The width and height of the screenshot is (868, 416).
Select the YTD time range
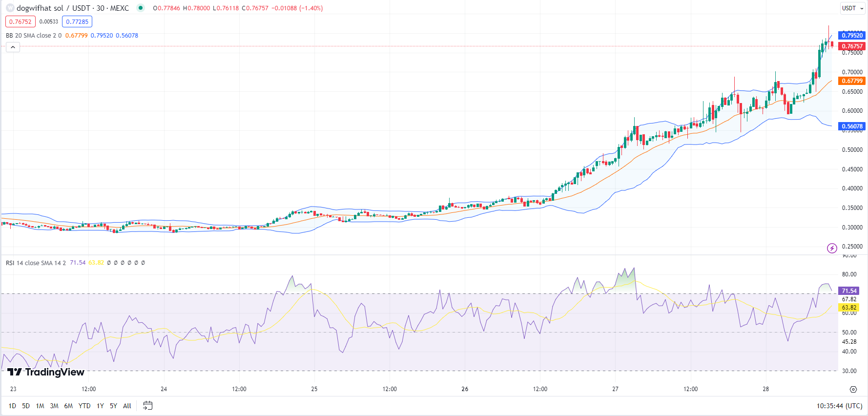(x=84, y=406)
